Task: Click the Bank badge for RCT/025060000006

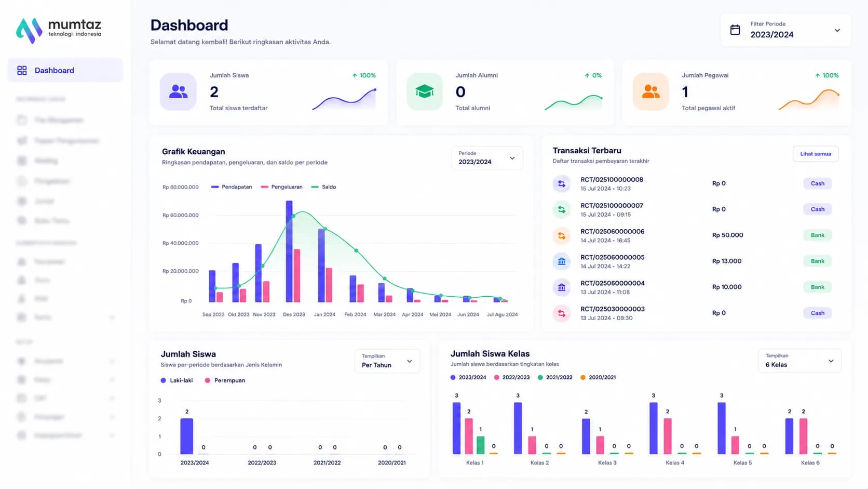Action: click(817, 235)
